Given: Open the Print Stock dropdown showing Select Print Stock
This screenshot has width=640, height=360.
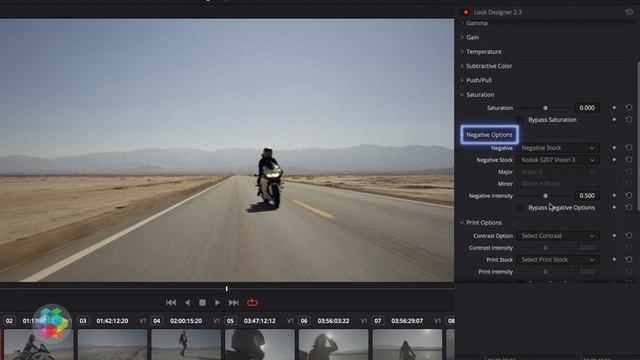Looking at the screenshot, I should [x=558, y=260].
